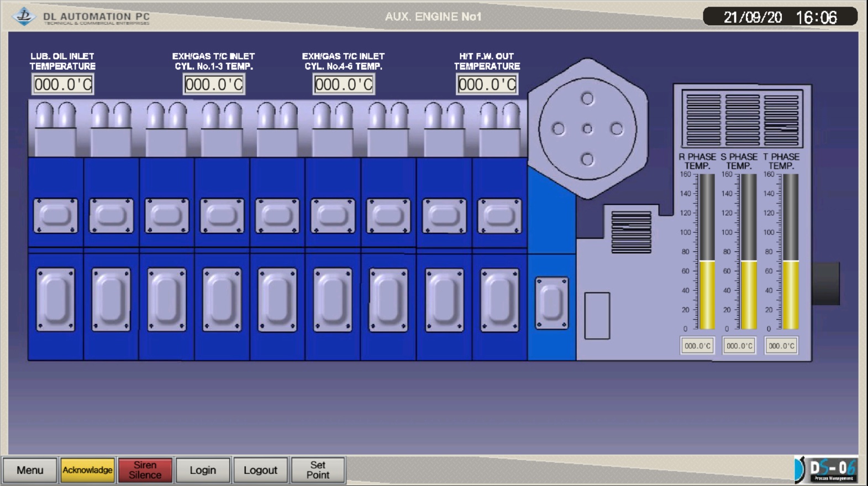
Task: Click the alternator top ventilation grille
Action: pyautogui.click(x=741, y=119)
